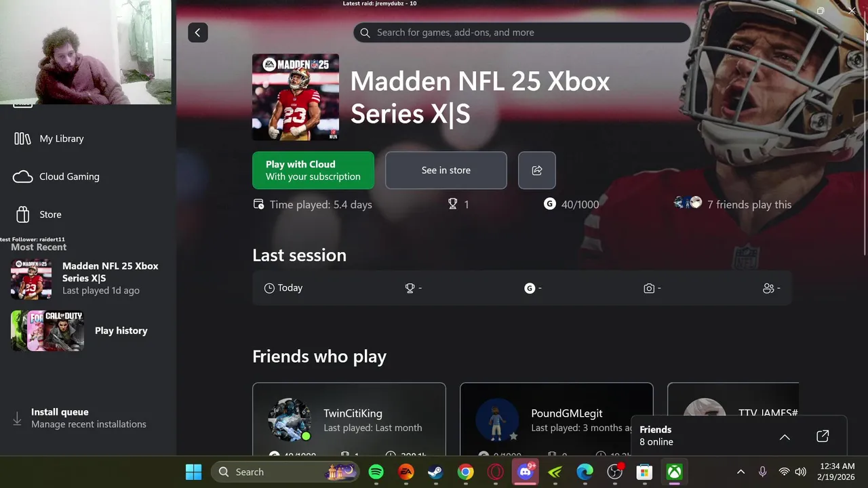868x488 pixels.
Task: Click friend avatars beside 7 friends play this
Action: (688, 202)
